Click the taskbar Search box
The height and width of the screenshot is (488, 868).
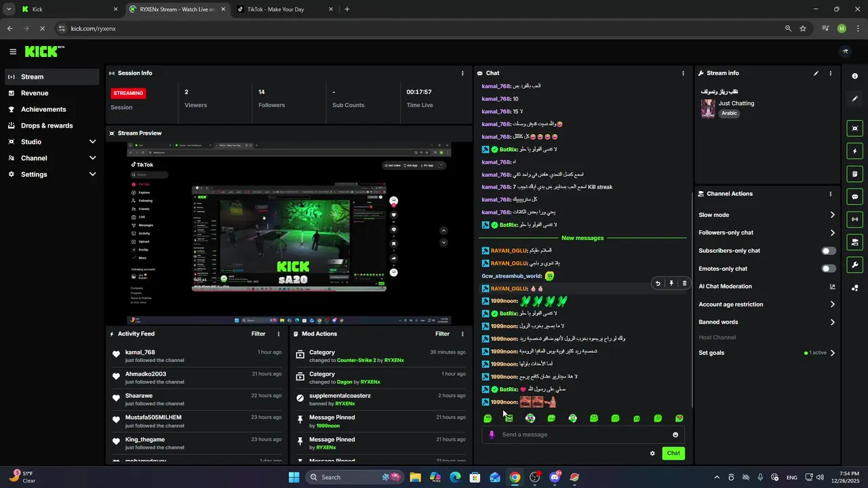[x=354, y=477]
